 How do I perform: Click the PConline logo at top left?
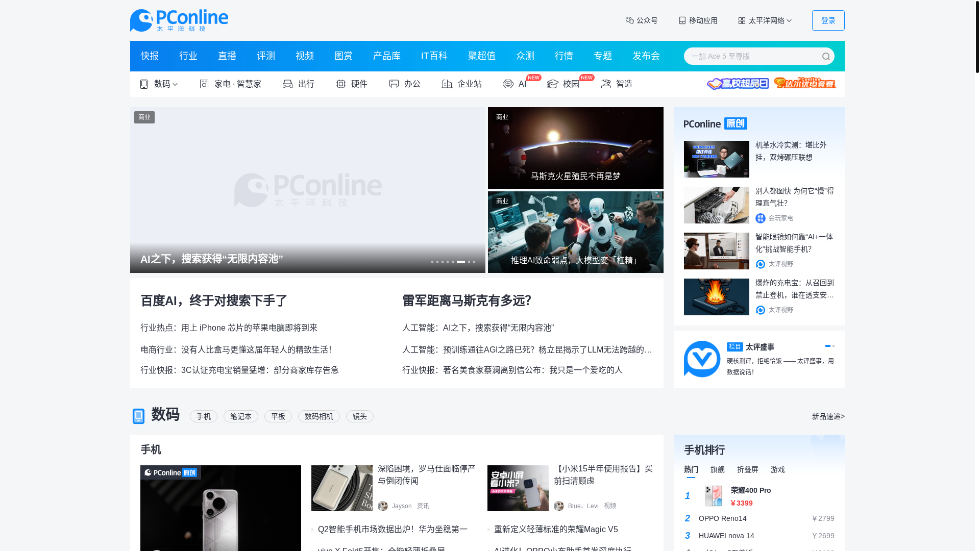(x=179, y=20)
